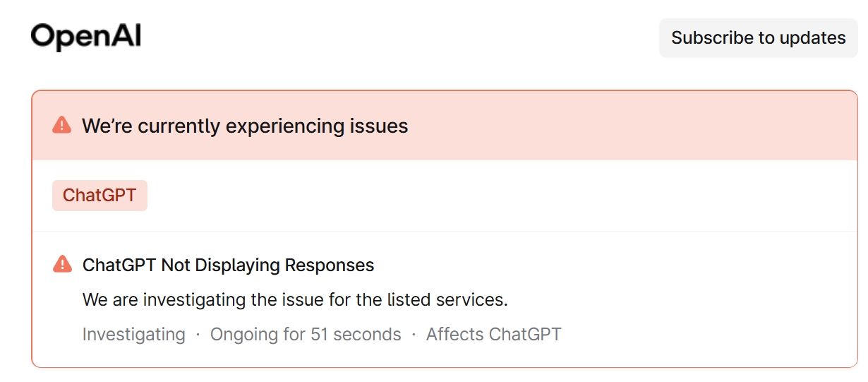Image resolution: width=868 pixels, height=382 pixels.
Task: Click the 'Affects ChatGPT' label
Action: (x=493, y=334)
